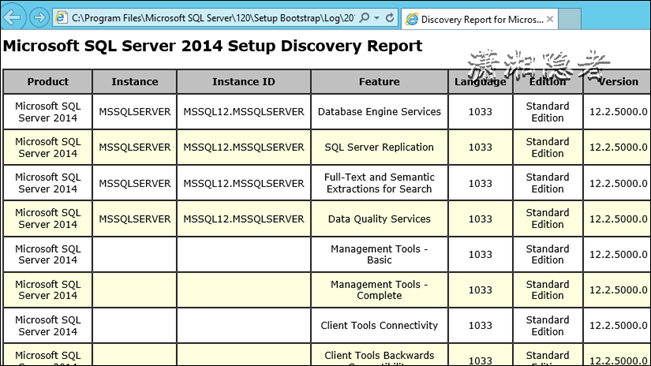The height and width of the screenshot is (366, 651).
Task: Click MSSQL12.MSSQLSERVER ID in Database Engine row
Action: (x=244, y=112)
